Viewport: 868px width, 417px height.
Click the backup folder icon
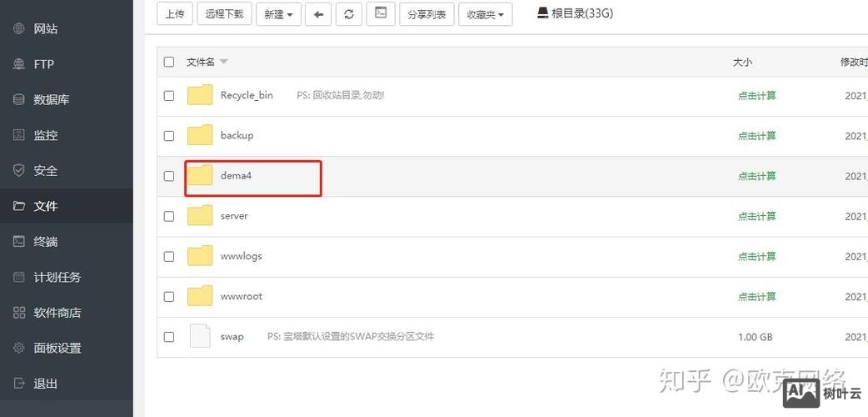coord(200,135)
